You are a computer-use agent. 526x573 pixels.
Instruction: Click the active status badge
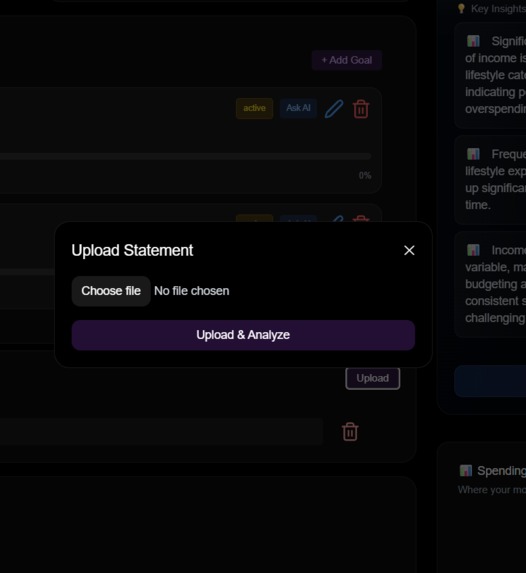click(254, 108)
